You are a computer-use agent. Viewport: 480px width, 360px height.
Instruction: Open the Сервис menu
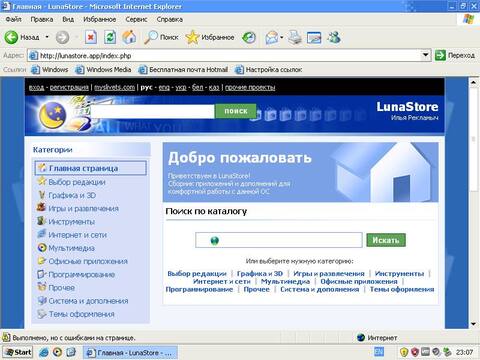136,19
